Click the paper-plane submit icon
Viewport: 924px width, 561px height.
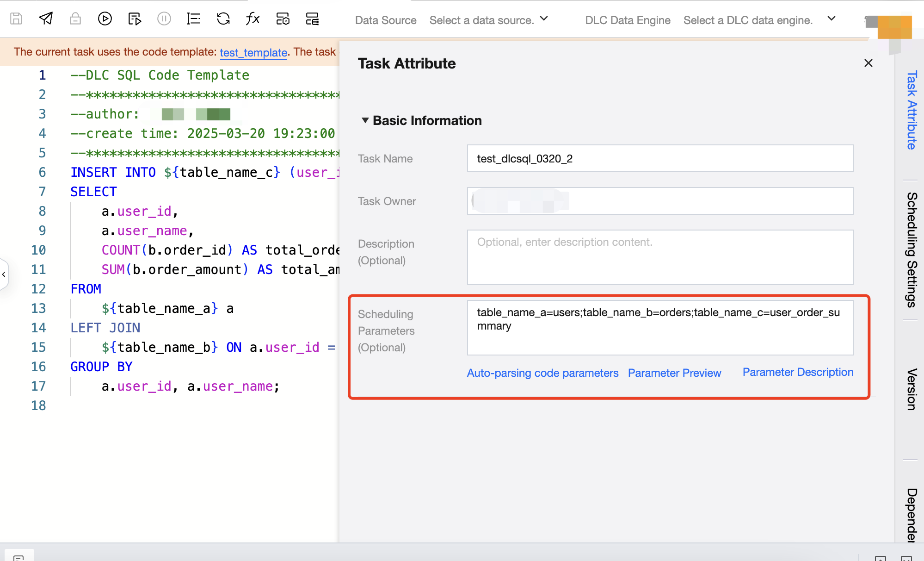pos(46,19)
